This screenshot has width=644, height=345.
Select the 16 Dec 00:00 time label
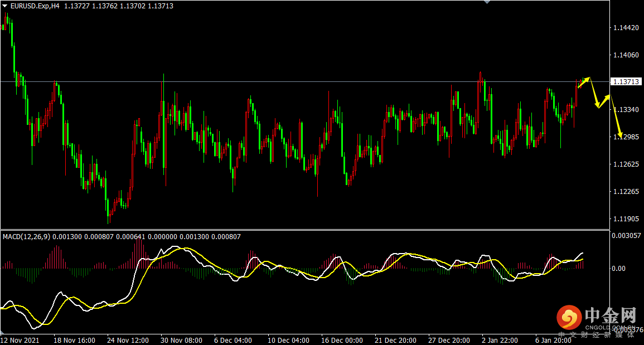(342, 340)
